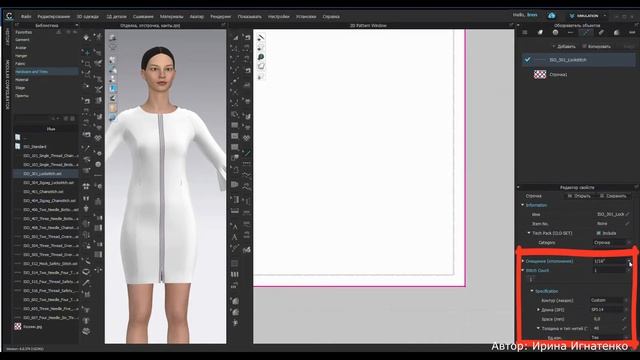Viewport: 640px width, 360px height.
Task: Select ISO_301_Lockstitch file in library
Action: tap(42, 173)
